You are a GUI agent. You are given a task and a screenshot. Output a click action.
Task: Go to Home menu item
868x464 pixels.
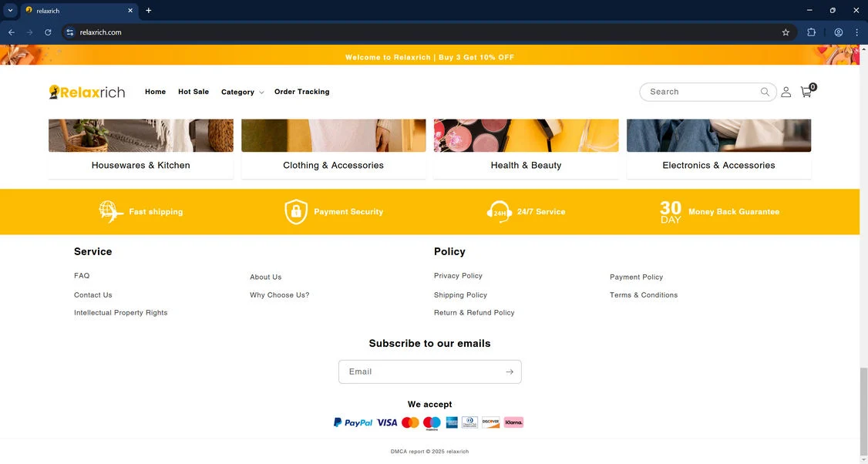(x=156, y=92)
